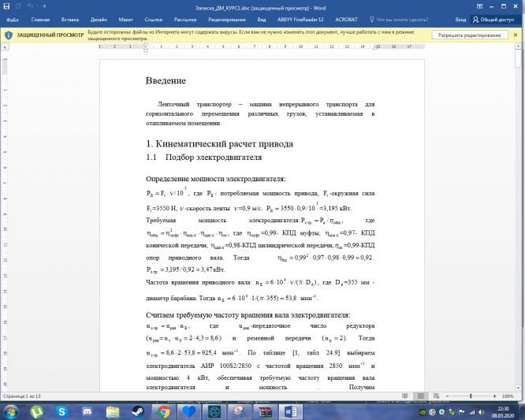Image resolution: width=525 pixels, height=420 pixels.
Task: Click the Введение heading in document
Action: 166,80
